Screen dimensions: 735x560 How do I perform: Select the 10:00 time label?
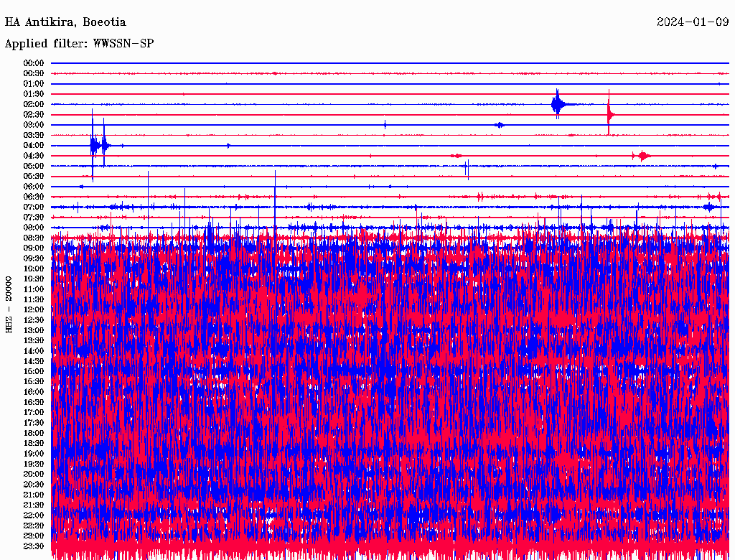tap(34, 269)
